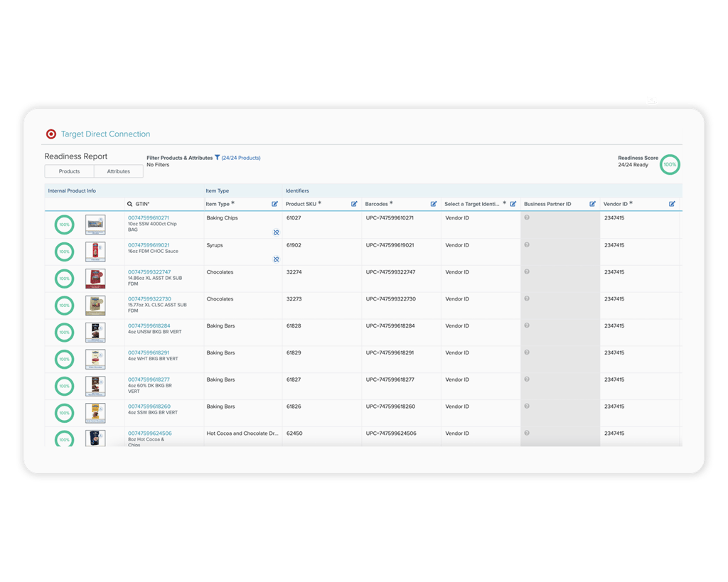Open GTIN 00747599624506 link
The width and height of the screenshot is (728, 582).
(150, 433)
